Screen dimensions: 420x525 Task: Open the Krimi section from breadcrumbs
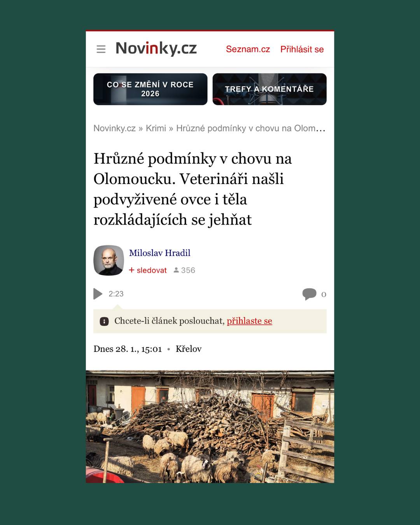point(157,128)
